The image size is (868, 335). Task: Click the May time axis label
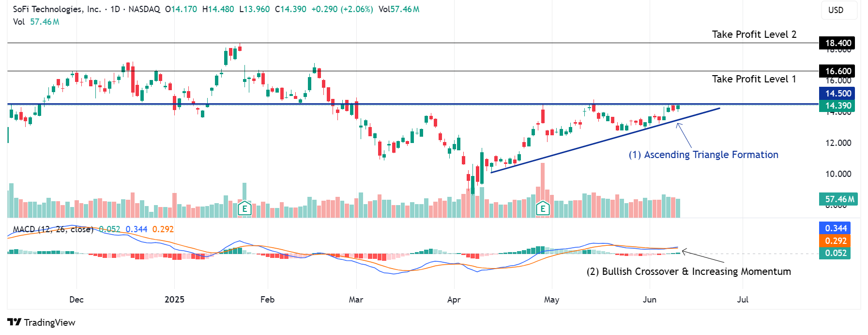click(x=551, y=300)
